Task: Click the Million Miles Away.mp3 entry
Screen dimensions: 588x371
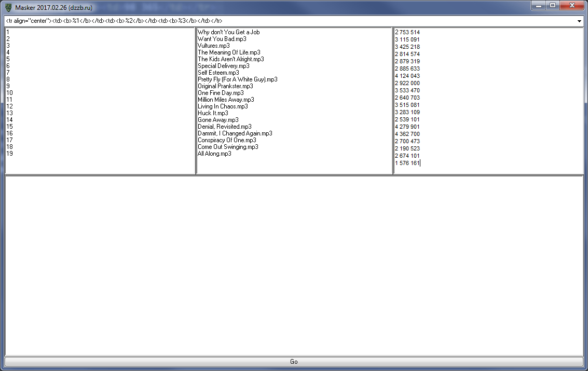Action: 226,100
